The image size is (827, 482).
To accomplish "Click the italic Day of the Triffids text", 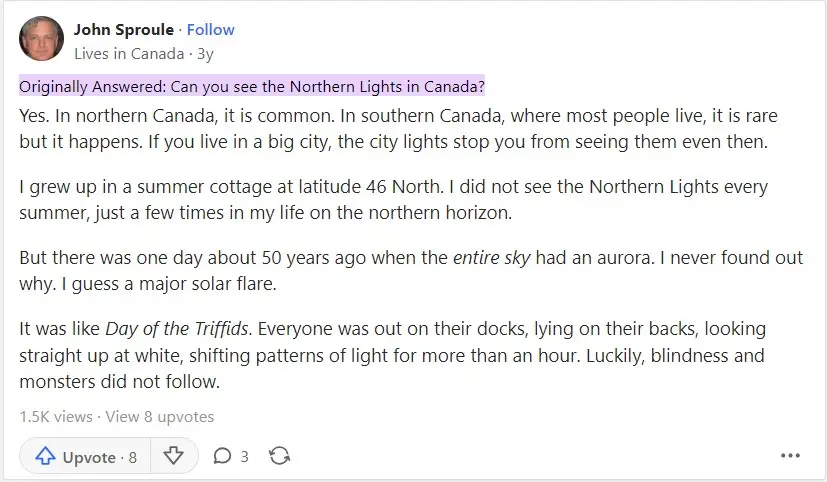I will click(x=177, y=329).
